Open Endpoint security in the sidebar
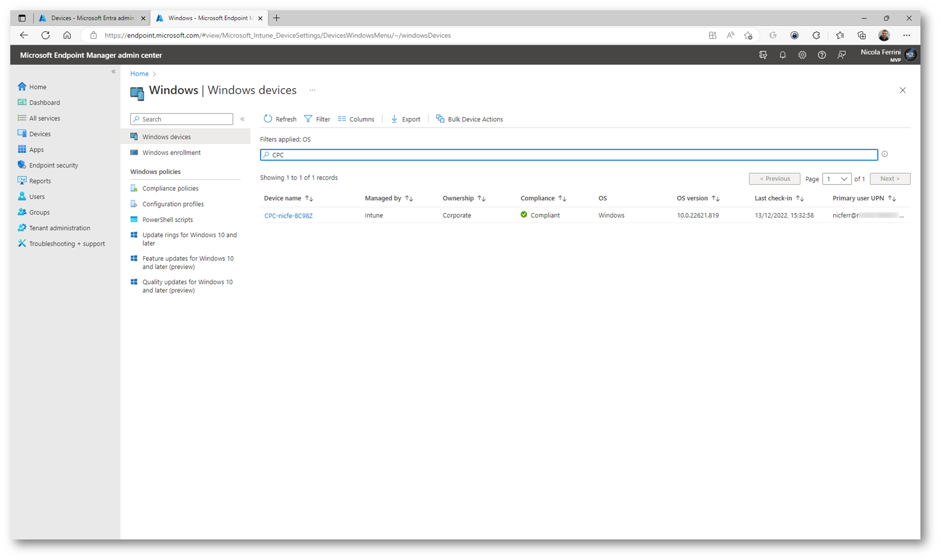Viewport: 941px width, 560px height. [53, 165]
